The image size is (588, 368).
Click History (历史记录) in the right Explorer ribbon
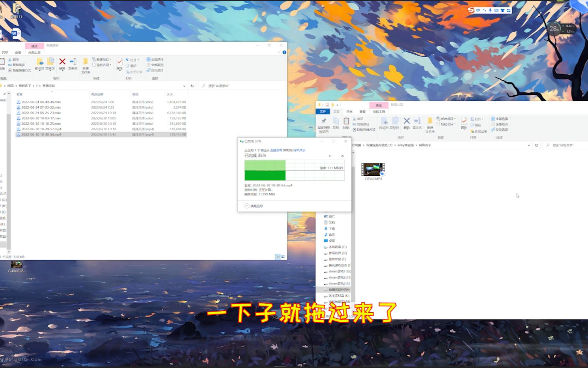click(x=479, y=131)
